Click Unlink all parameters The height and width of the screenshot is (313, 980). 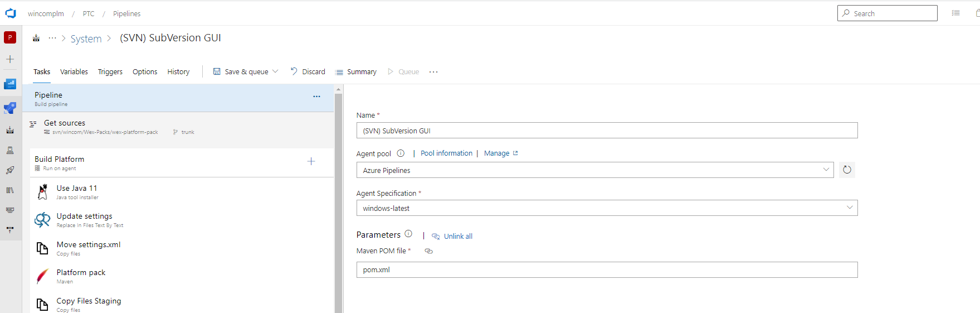(452, 236)
